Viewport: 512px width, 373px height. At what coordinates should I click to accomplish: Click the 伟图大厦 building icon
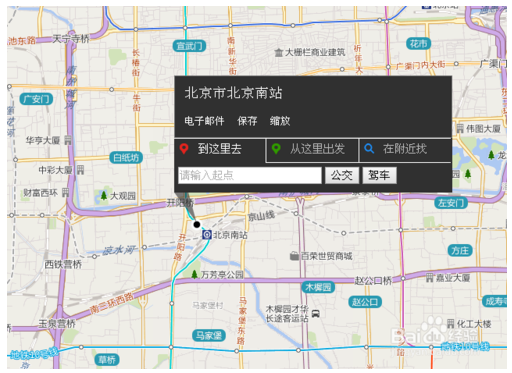(460, 128)
